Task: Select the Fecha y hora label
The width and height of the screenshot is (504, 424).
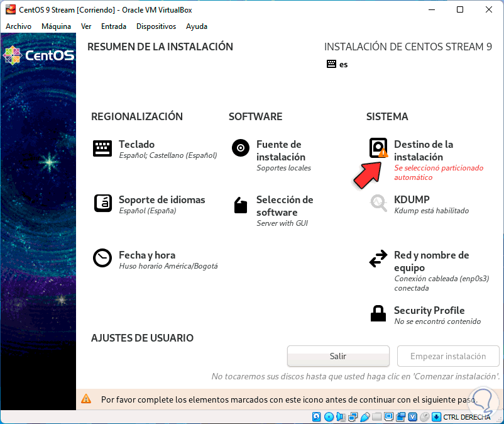Action: click(147, 255)
